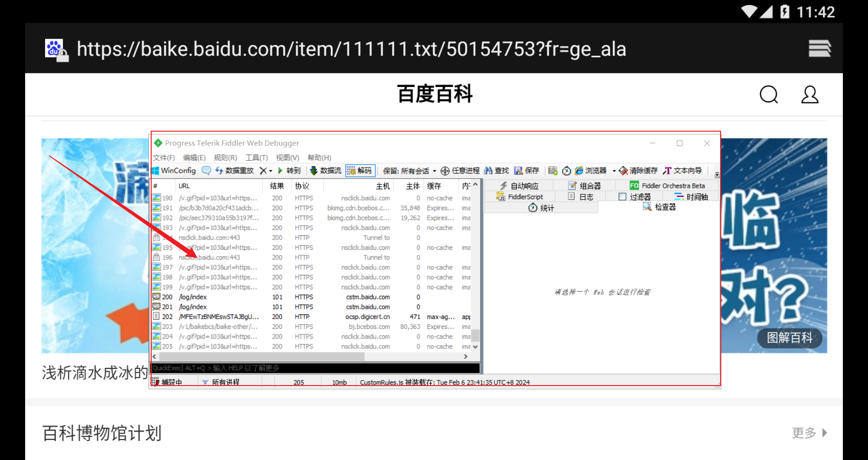Image resolution: width=868 pixels, height=460 pixels.
Task: Open the 视图(V) menu
Action: point(287,158)
